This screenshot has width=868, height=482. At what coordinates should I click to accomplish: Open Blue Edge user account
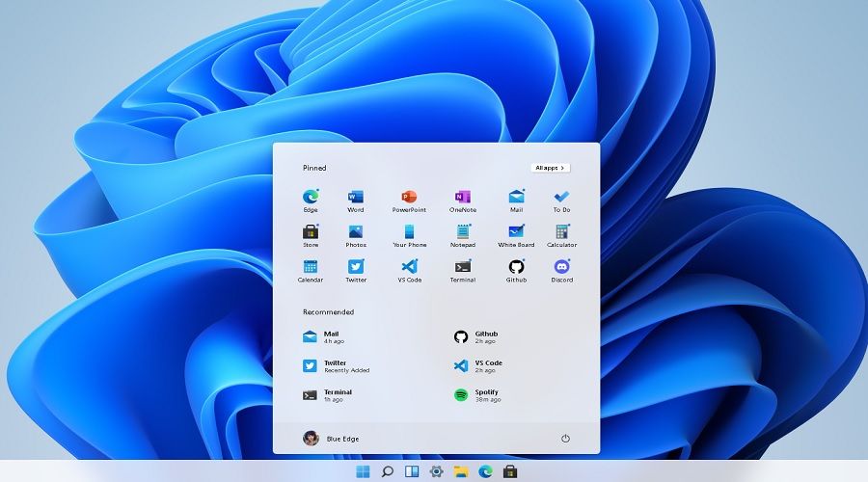point(331,439)
